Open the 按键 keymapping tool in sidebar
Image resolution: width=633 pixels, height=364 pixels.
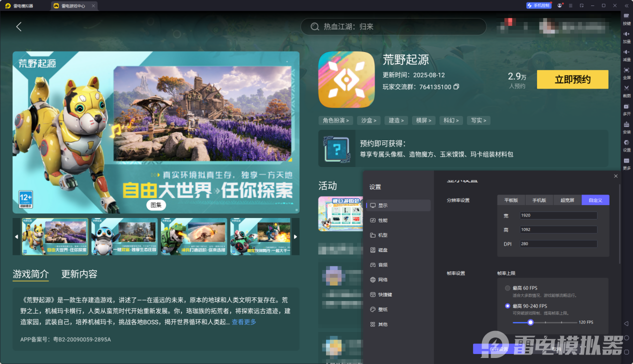[626, 19]
